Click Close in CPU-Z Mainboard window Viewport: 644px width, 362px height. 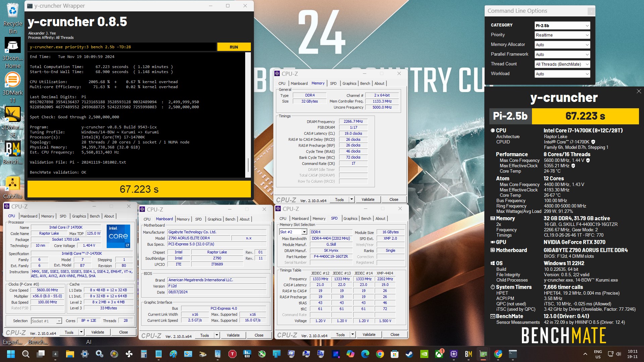pyautogui.click(x=259, y=335)
